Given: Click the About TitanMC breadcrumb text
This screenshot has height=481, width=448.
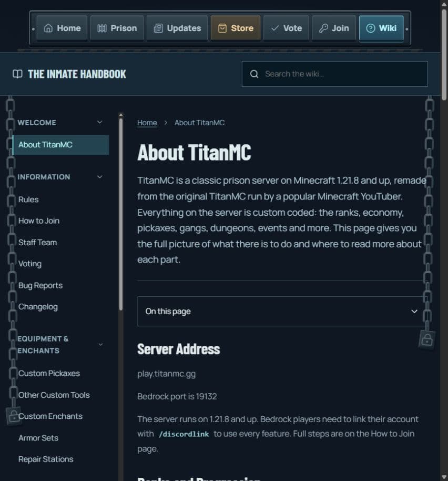Looking at the screenshot, I should [199, 123].
